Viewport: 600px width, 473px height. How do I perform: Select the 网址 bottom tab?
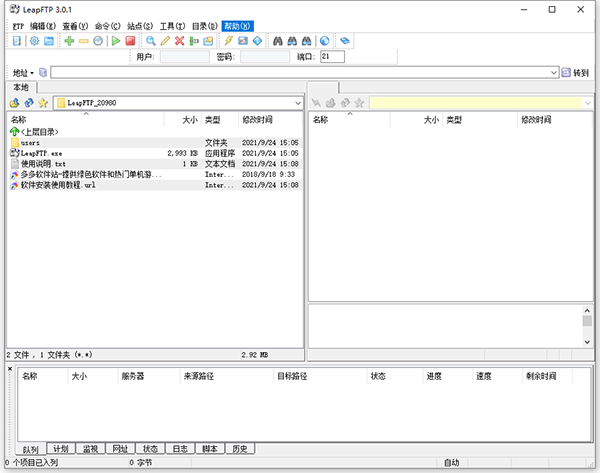(x=120, y=449)
